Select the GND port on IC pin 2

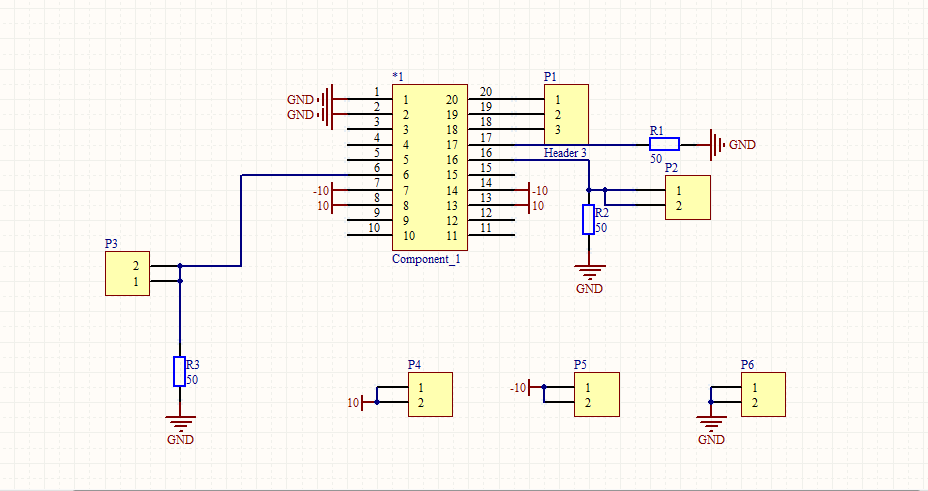(x=310, y=115)
